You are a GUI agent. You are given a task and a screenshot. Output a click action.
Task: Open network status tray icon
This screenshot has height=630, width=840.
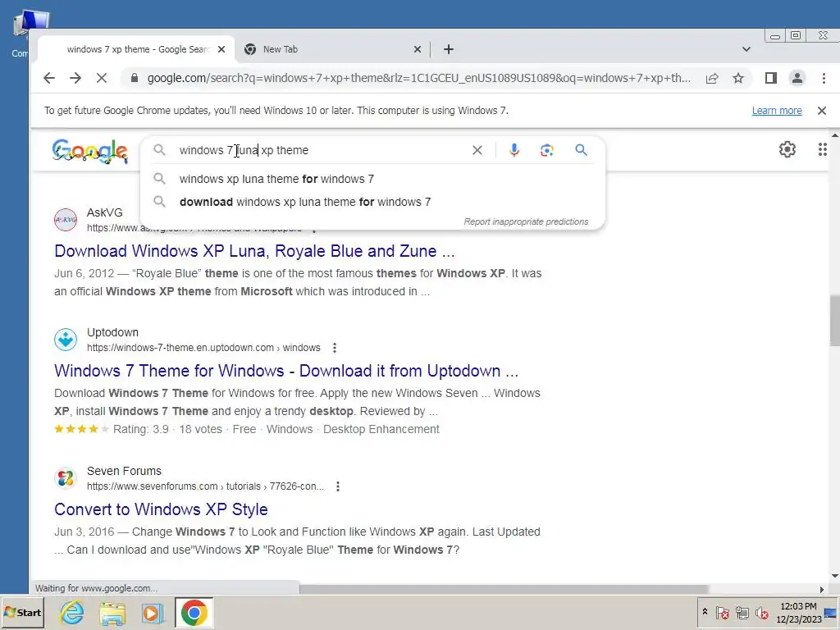742,612
